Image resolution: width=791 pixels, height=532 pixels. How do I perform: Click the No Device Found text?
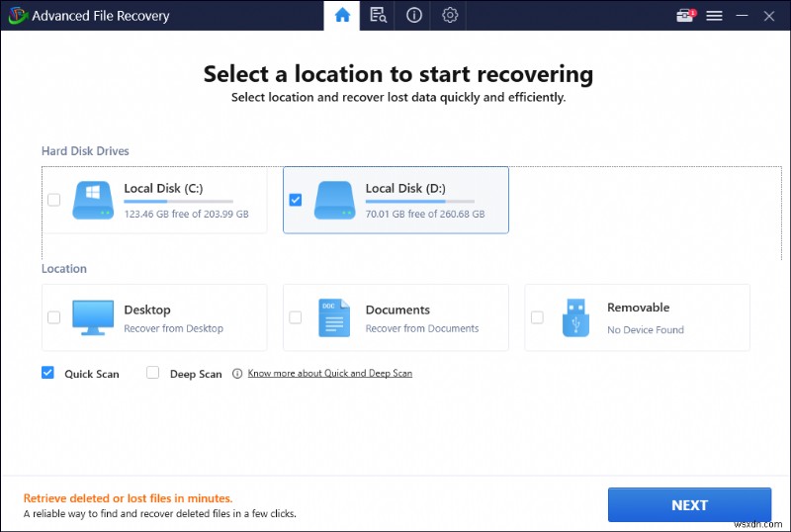coord(646,330)
